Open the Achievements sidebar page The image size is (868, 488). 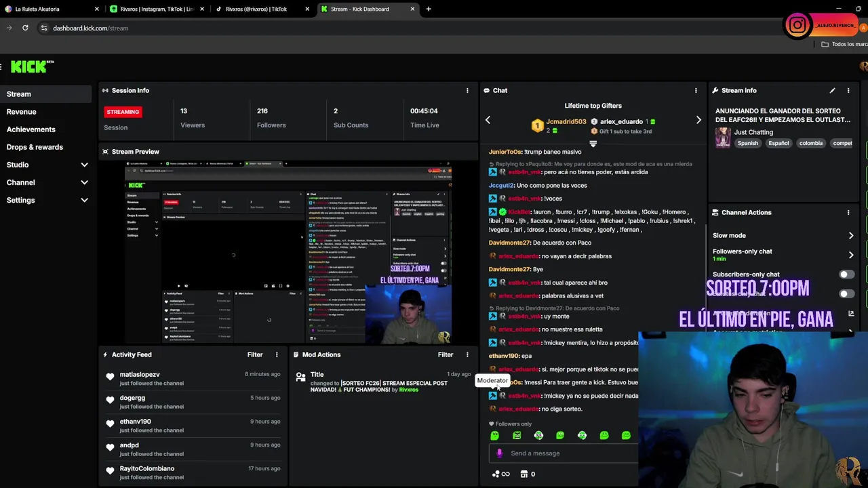[46, 129]
